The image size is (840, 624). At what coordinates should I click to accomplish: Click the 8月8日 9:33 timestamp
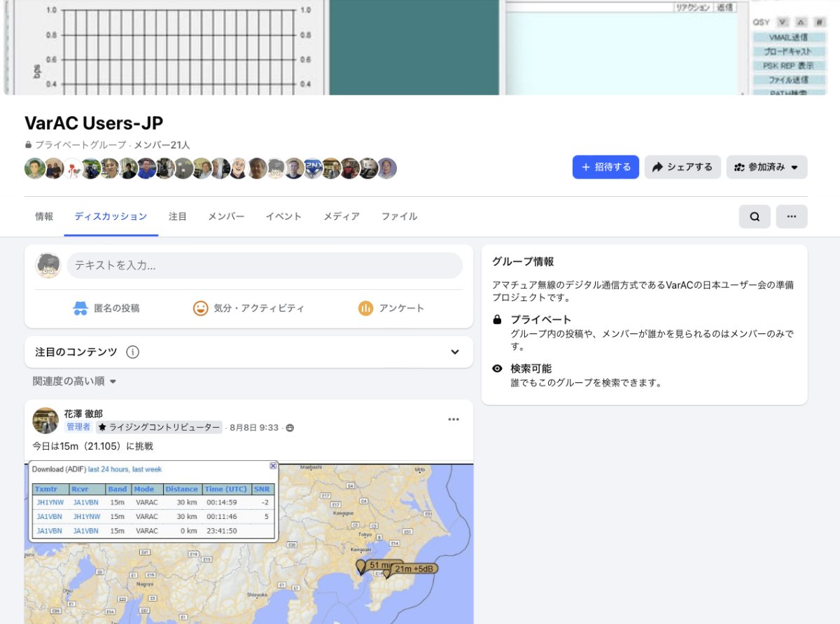tap(254, 427)
